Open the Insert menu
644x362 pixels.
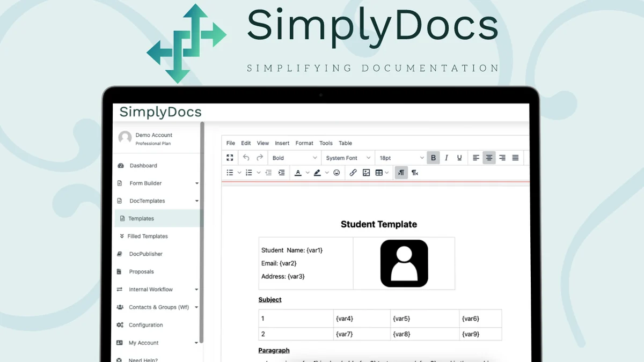pos(282,143)
